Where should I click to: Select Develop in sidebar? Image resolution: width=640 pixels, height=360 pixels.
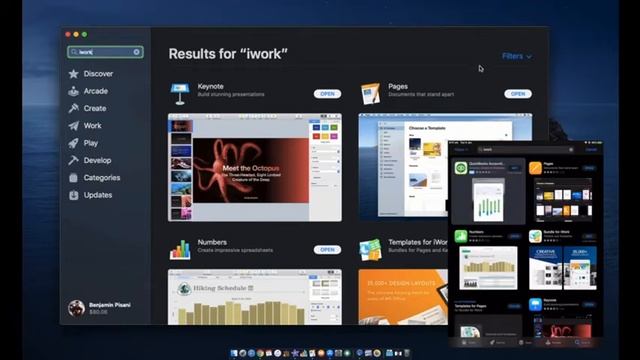tap(90, 160)
